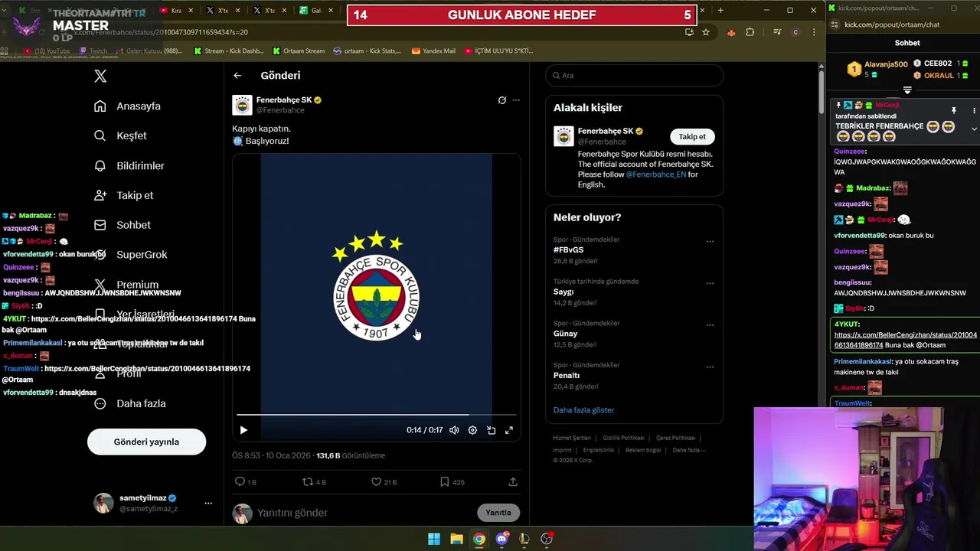The height and width of the screenshot is (551, 980).
Task: Toggle picture-in-picture for the video
Action: tap(491, 430)
